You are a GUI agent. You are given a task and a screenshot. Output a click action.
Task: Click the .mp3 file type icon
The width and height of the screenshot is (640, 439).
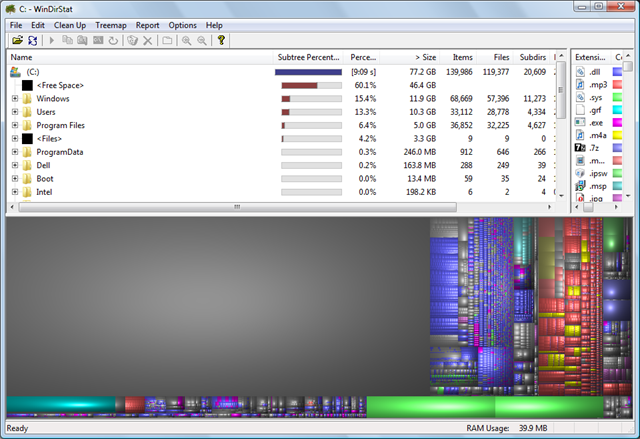pos(580,84)
